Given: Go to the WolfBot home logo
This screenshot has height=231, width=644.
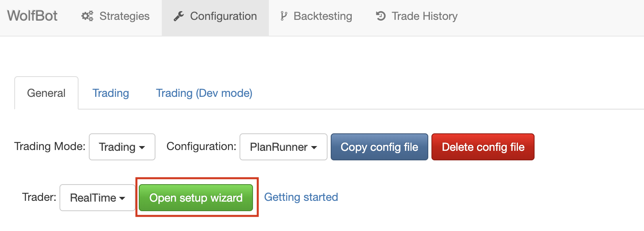Looking at the screenshot, I should pyautogui.click(x=32, y=16).
